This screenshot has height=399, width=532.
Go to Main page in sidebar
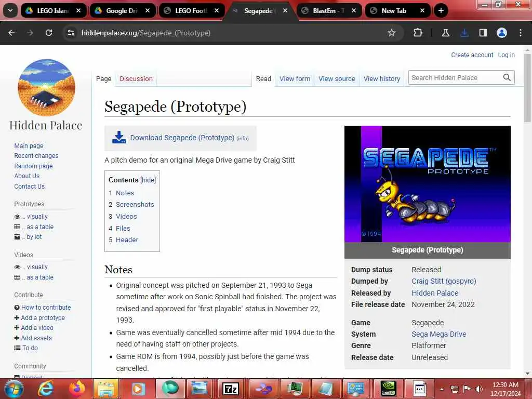29,145
